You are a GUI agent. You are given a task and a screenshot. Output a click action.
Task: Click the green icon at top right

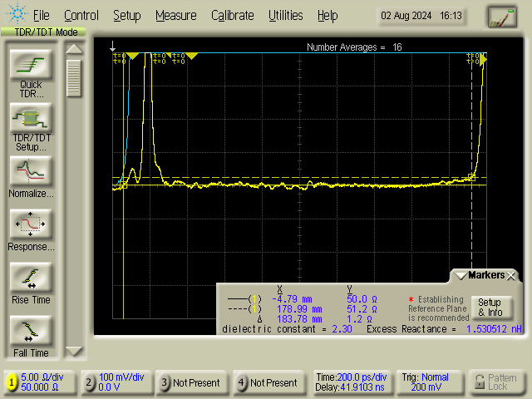[501, 16]
